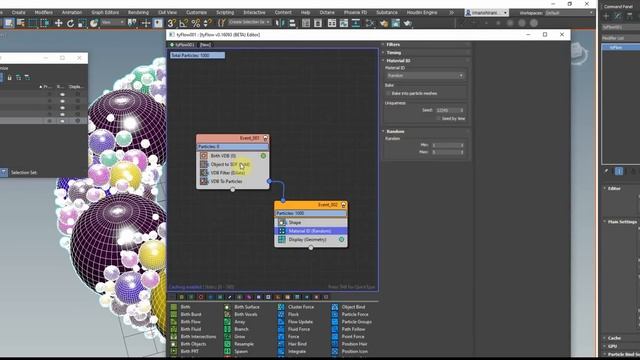The width and height of the screenshot is (640, 360).
Task: Toggle the Angle Snap tool
Action: click(184, 23)
